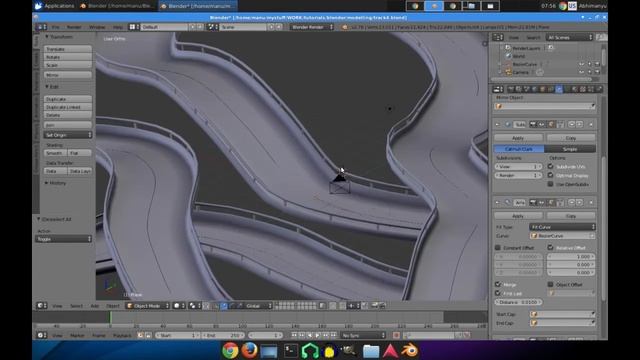Open the red arrow app in the dock
This screenshot has height=360, width=640.
coord(390,351)
